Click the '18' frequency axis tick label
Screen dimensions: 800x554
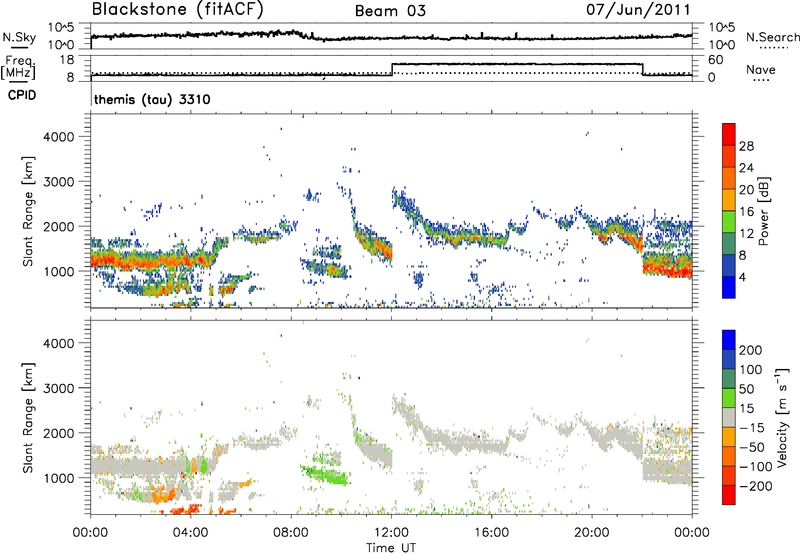pyautogui.click(x=67, y=60)
